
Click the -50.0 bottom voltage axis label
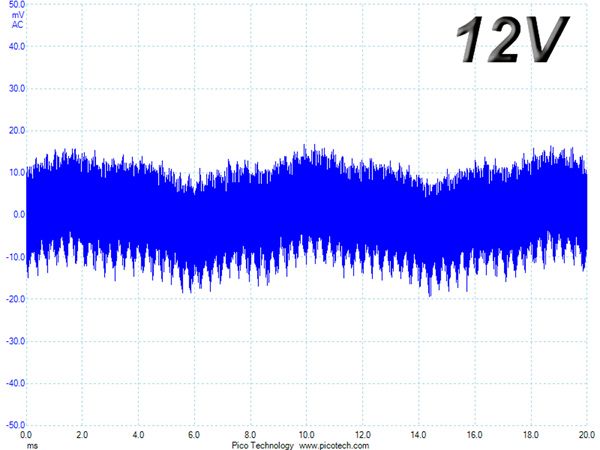tap(15, 425)
